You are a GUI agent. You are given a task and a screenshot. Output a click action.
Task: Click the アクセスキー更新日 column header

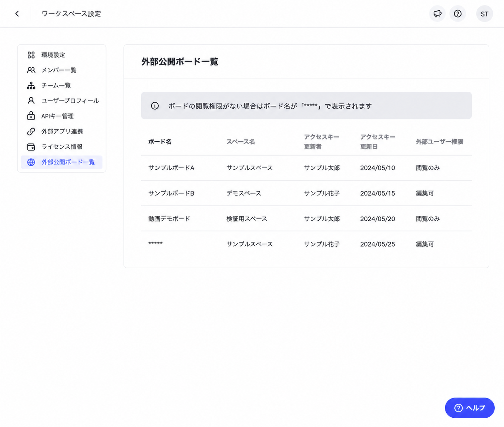pos(378,142)
